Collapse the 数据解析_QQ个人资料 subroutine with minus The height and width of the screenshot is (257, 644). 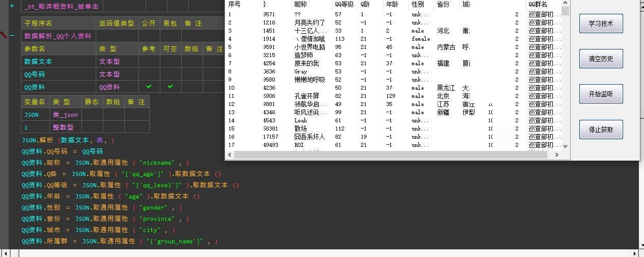12,36
